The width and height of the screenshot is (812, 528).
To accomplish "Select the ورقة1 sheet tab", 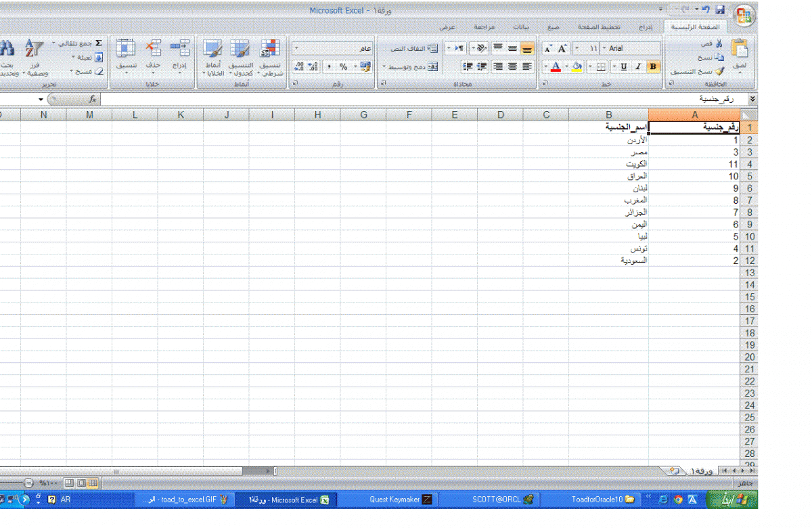I will pyautogui.click(x=700, y=470).
